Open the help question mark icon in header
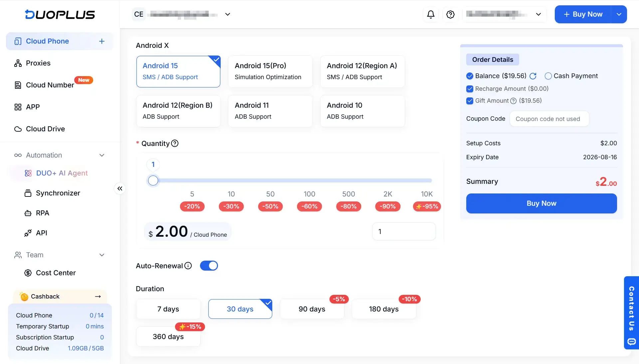The image size is (639, 364). [450, 14]
